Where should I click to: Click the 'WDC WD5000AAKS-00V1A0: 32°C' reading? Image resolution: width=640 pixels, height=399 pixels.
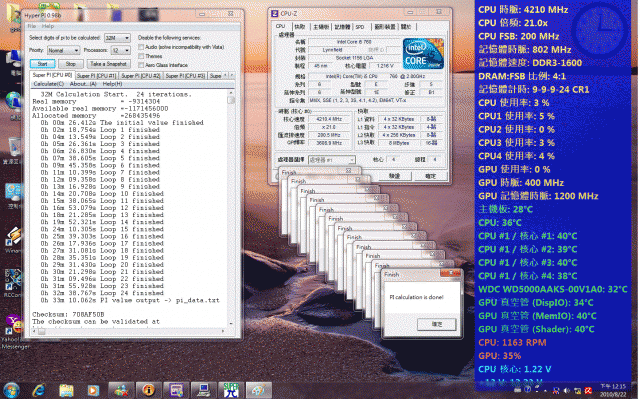click(553, 289)
